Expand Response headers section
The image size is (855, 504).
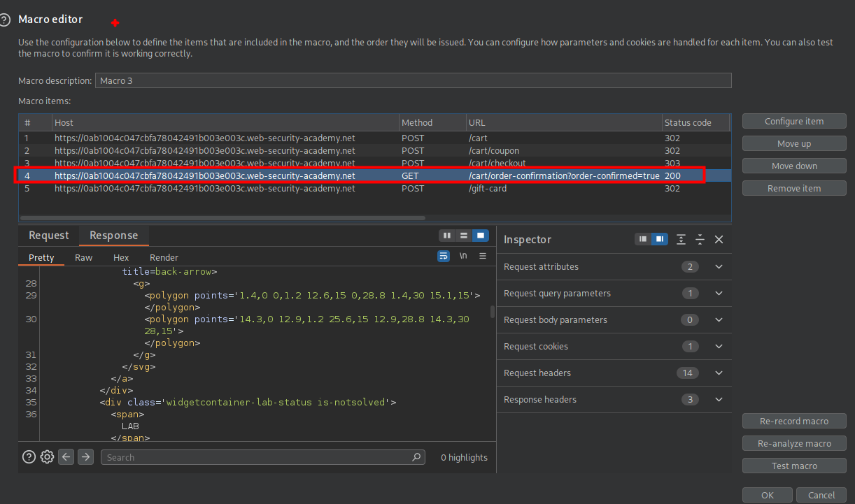pyautogui.click(x=719, y=399)
